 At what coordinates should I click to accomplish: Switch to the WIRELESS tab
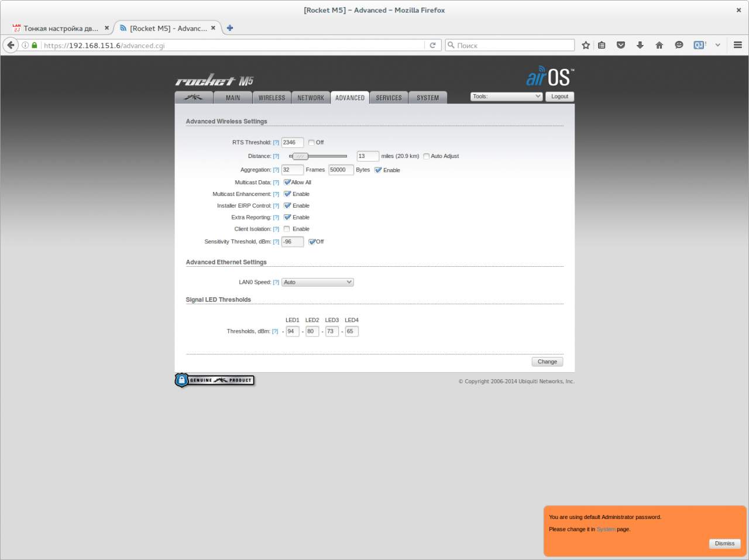click(272, 98)
